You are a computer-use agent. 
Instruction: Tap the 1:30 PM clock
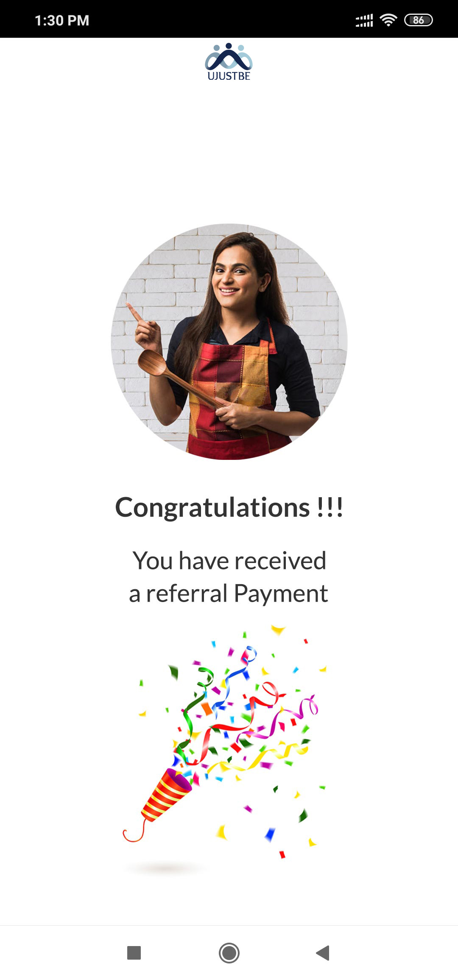click(x=62, y=20)
